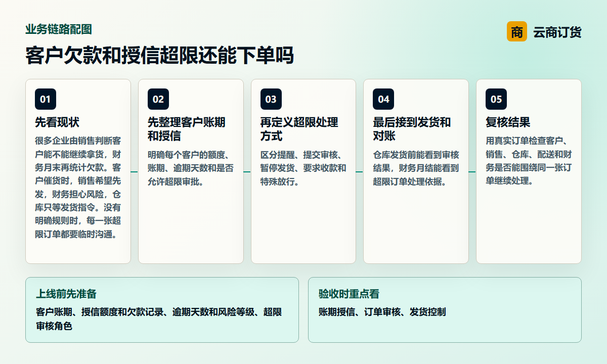Viewport: 607px width, 364px height.
Task: Select the 先整理客户账期和授信 heading
Action: [x=187, y=129]
